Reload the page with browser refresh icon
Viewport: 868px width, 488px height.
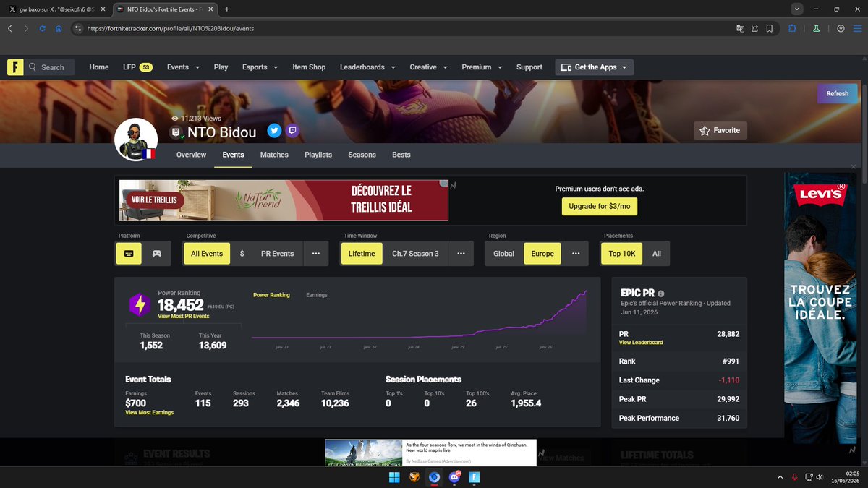pos(43,29)
